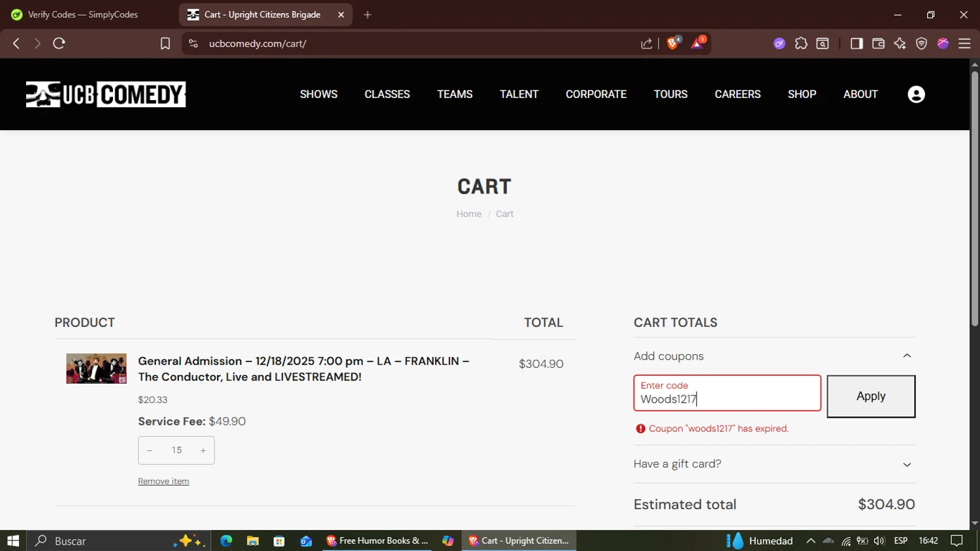The image size is (980, 551).
Task: Open the CLASSES menu
Action: tap(387, 94)
